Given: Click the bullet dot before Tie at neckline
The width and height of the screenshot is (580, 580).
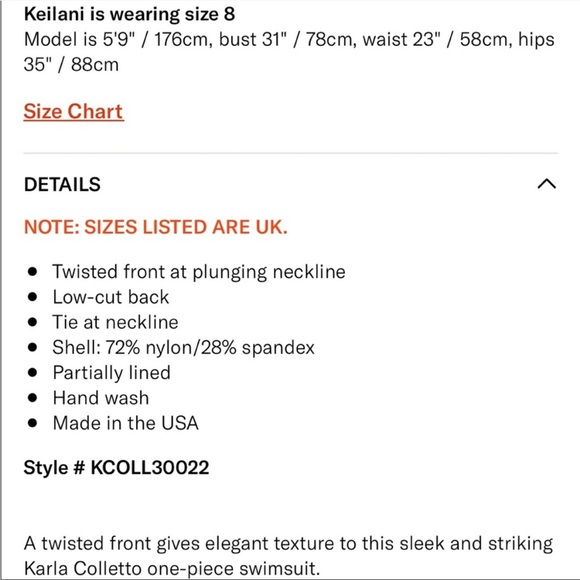Looking at the screenshot, I should (x=33, y=322).
